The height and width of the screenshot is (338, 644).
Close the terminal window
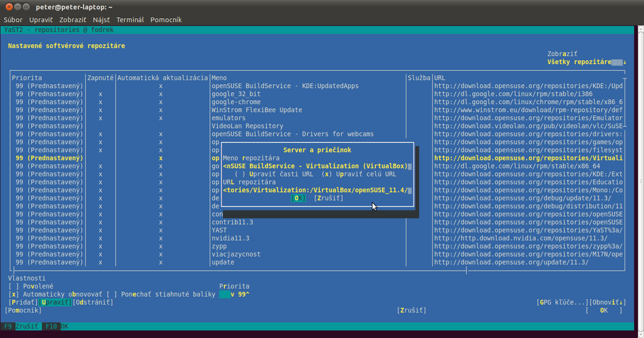(x=9, y=7)
